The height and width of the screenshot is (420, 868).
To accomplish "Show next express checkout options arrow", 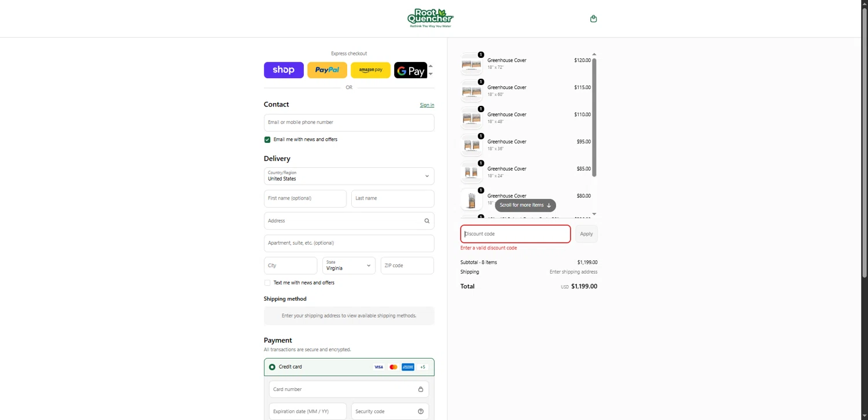I will pos(431,74).
